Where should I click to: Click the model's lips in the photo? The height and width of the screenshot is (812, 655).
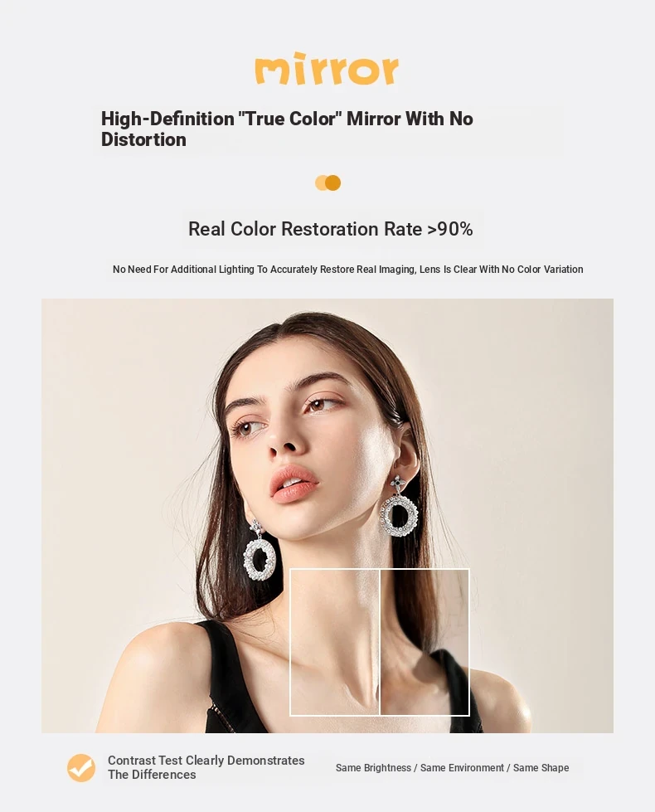[294, 484]
